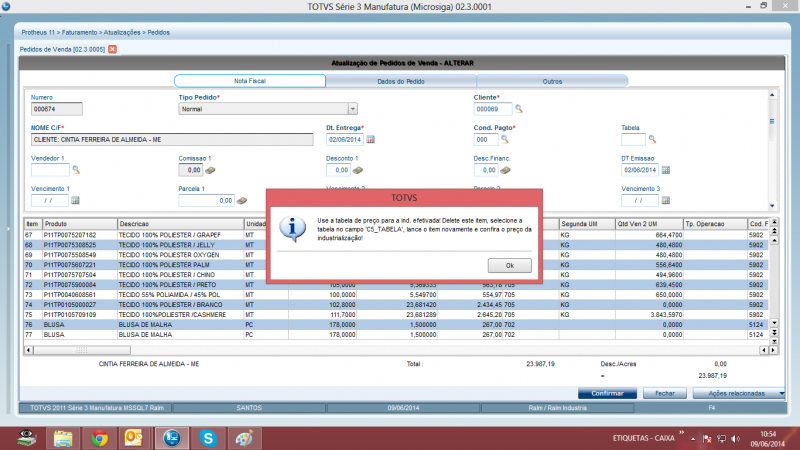Click the header form scroll down arrow
Viewport: 800px width, 450px height.
pyautogui.click(x=772, y=206)
